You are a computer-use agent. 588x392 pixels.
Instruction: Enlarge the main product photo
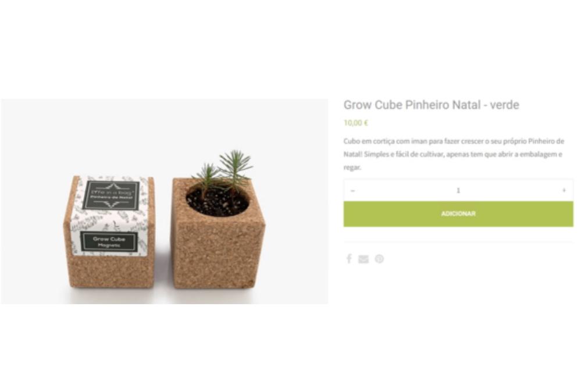[164, 201]
